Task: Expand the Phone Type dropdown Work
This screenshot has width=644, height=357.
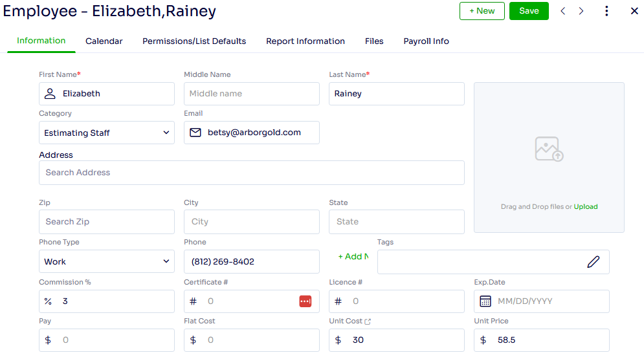Action: click(x=107, y=261)
